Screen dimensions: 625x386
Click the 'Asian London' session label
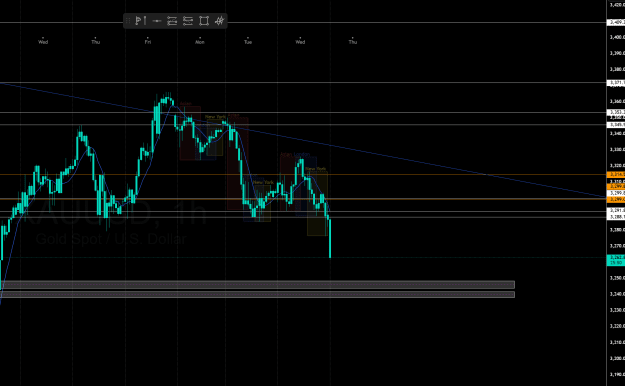pos(295,155)
